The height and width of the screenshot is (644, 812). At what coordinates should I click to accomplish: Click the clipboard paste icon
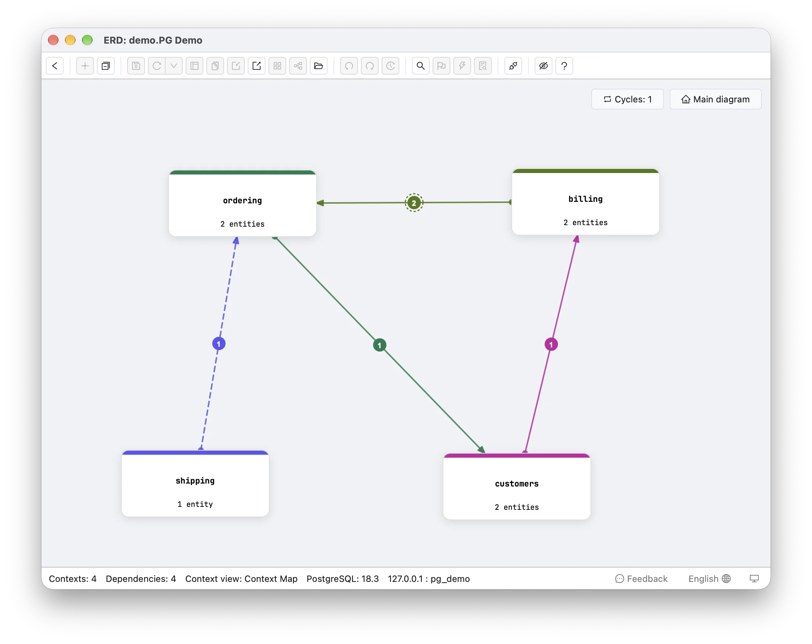(215, 66)
